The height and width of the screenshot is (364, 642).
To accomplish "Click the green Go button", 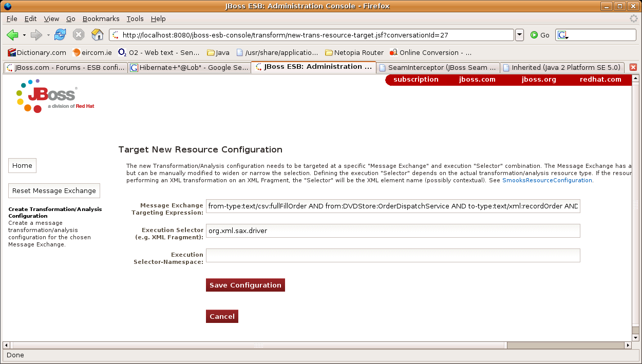I will coord(540,35).
